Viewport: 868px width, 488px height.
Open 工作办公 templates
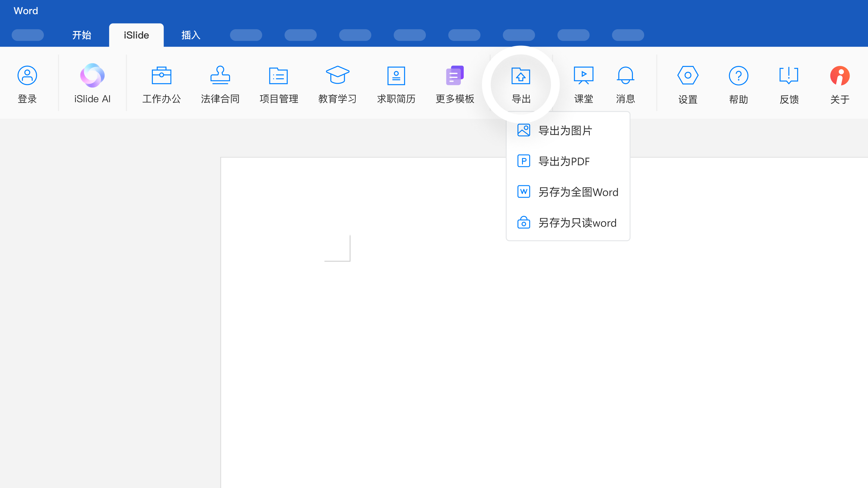162,84
